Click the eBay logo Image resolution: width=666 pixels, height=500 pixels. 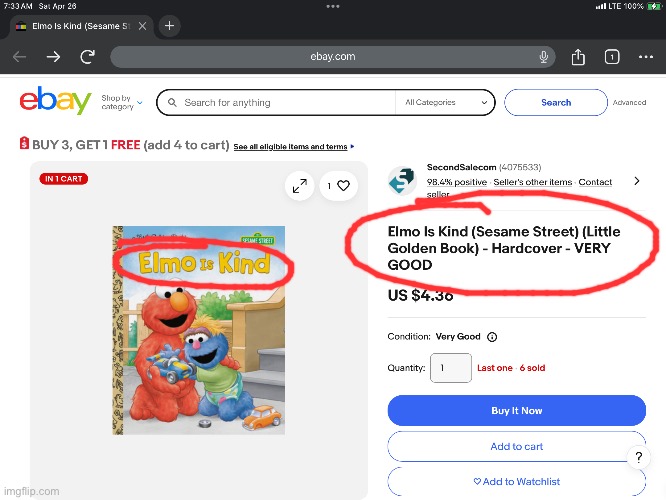pos(55,100)
